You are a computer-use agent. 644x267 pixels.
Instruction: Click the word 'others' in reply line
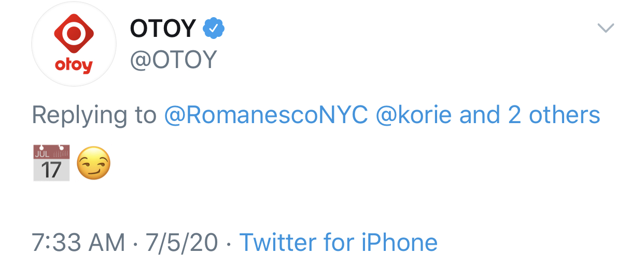564,115
